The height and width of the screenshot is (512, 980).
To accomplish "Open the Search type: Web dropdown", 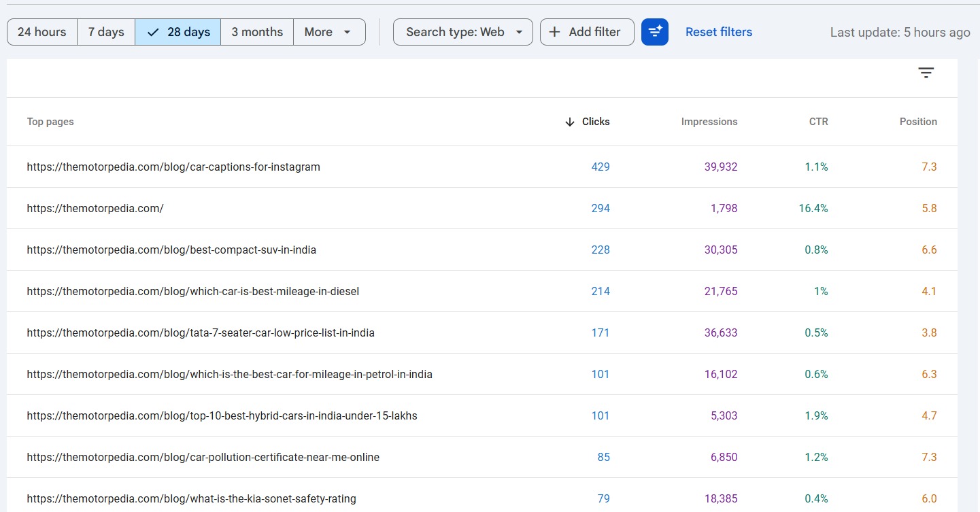I will [463, 32].
